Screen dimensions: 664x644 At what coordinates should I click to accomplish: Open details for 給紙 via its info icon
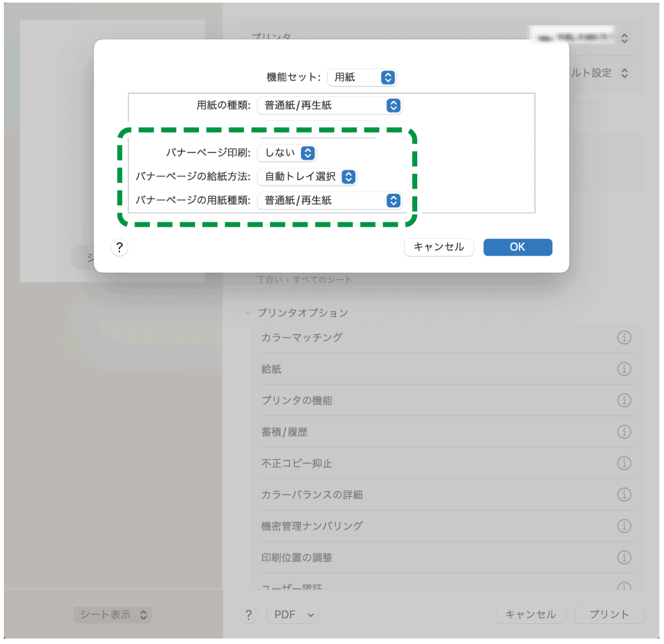(x=624, y=369)
